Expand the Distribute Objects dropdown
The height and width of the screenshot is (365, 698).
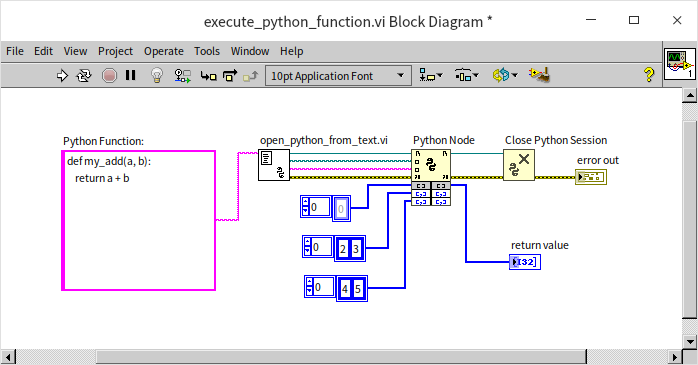tap(467, 76)
